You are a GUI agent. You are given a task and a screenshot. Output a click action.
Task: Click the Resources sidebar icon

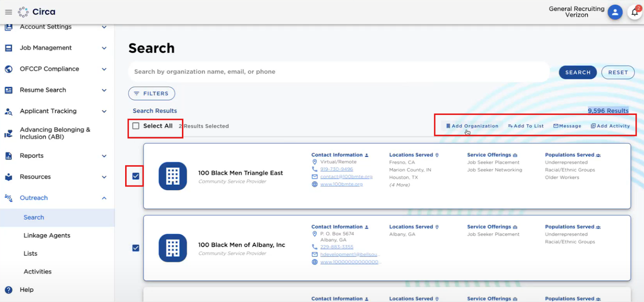point(8,177)
